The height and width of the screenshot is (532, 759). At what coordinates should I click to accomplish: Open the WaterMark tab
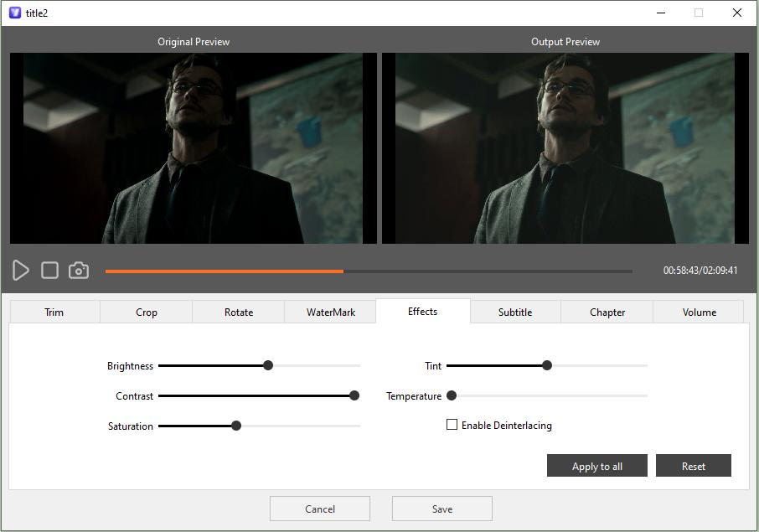pos(330,312)
